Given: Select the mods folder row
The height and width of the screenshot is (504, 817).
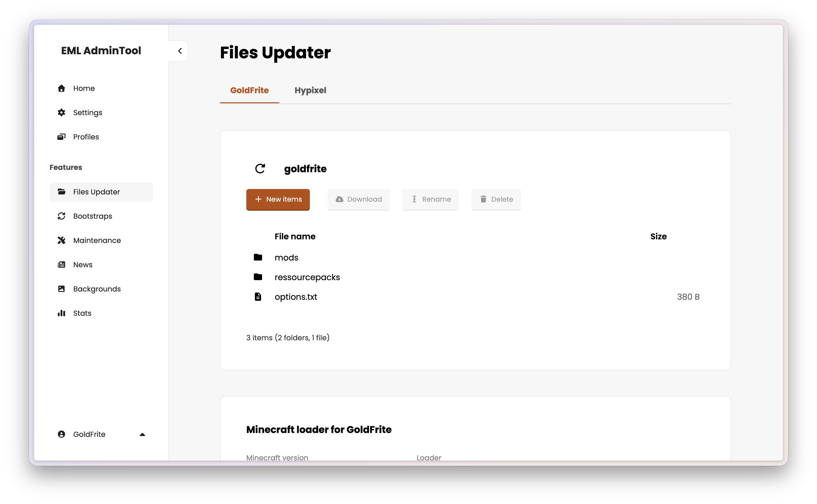Looking at the screenshot, I should pos(286,257).
